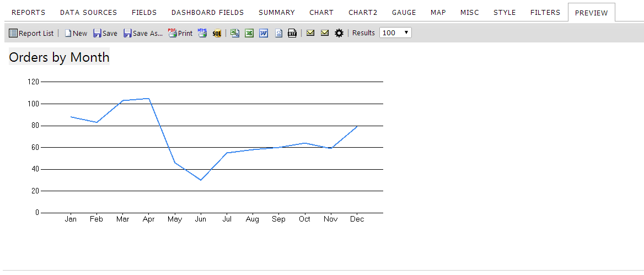
Task: Open the Chart2 tab
Action: point(363,13)
